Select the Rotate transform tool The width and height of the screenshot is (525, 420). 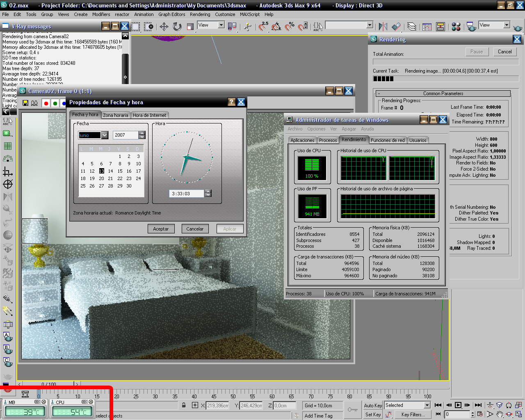pyautogui.click(x=177, y=27)
